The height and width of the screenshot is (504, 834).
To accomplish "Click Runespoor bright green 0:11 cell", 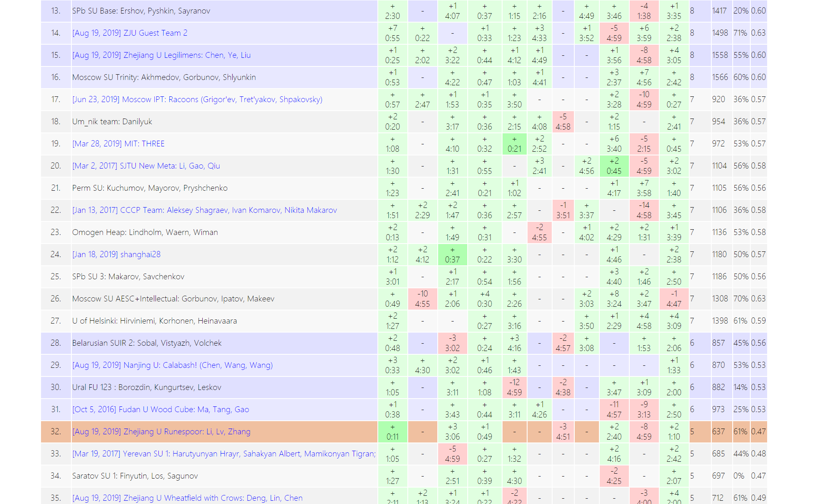I will [x=392, y=432].
